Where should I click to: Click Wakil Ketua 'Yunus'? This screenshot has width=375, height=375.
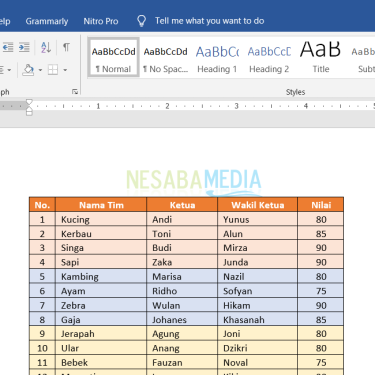click(x=257, y=219)
